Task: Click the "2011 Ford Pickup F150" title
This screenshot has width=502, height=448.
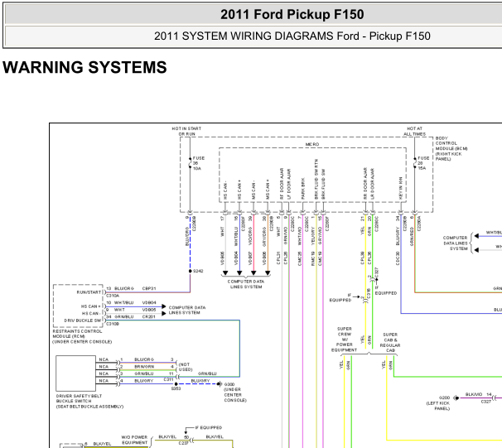Action: [292, 14]
